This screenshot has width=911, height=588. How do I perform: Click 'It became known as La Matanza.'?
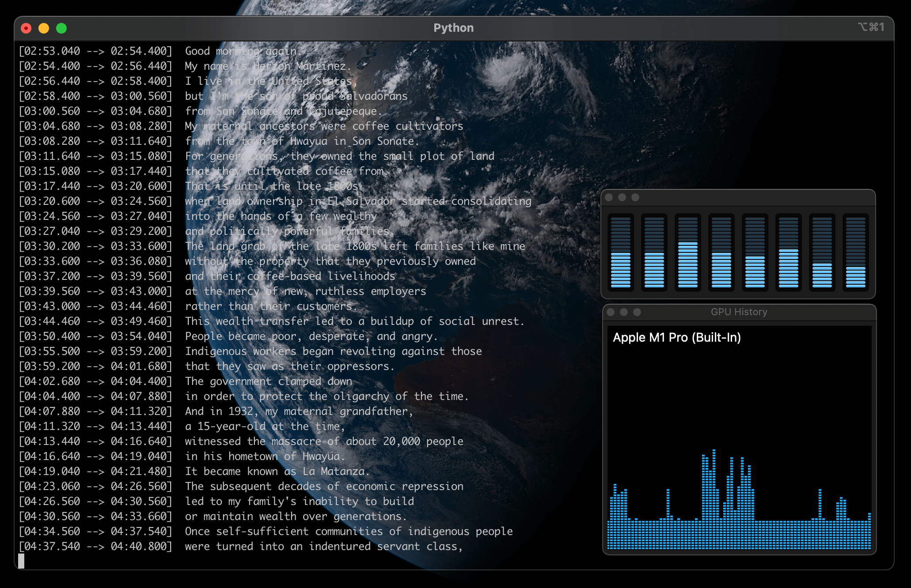(277, 471)
